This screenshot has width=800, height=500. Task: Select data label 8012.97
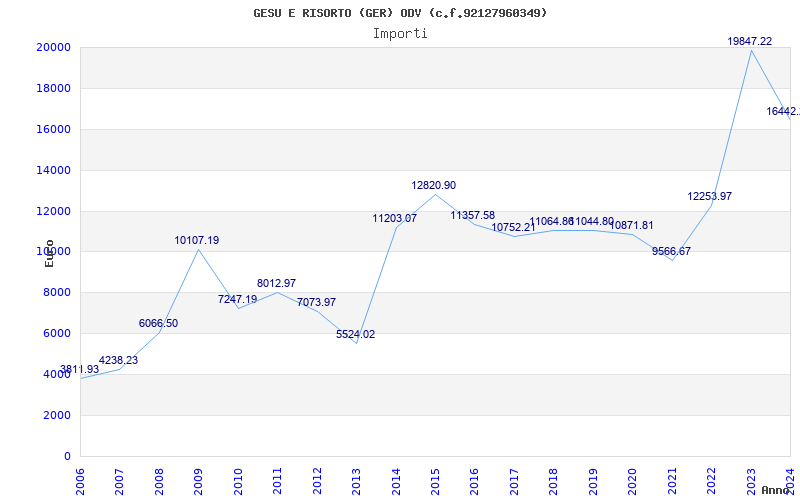[276, 283]
